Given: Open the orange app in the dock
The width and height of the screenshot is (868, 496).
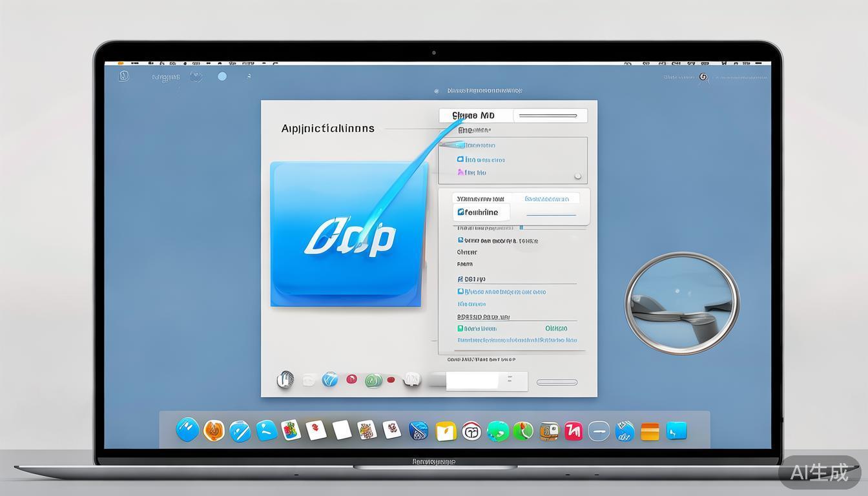Looking at the screenshot, I should click(214, 430).
